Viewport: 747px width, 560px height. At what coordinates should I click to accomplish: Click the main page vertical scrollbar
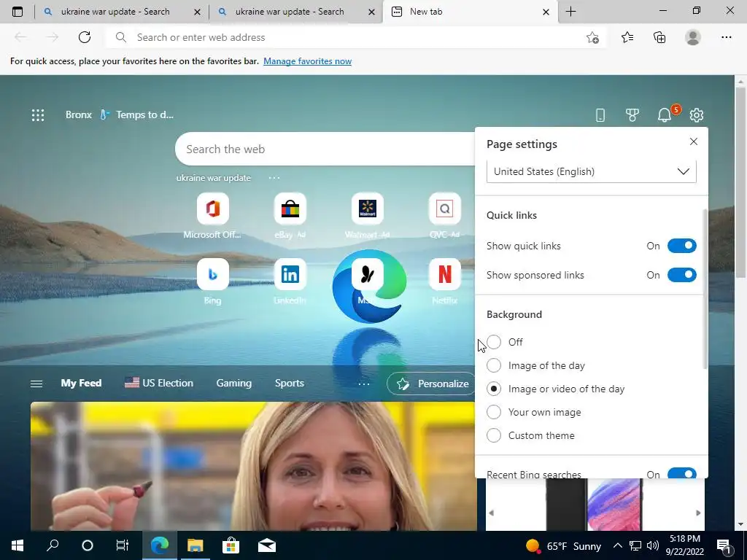740,181
